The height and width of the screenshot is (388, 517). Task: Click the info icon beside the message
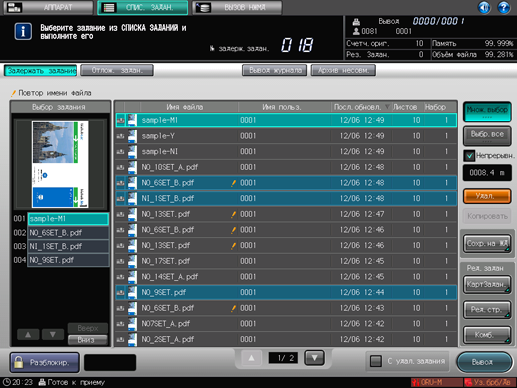click(23, 32)
